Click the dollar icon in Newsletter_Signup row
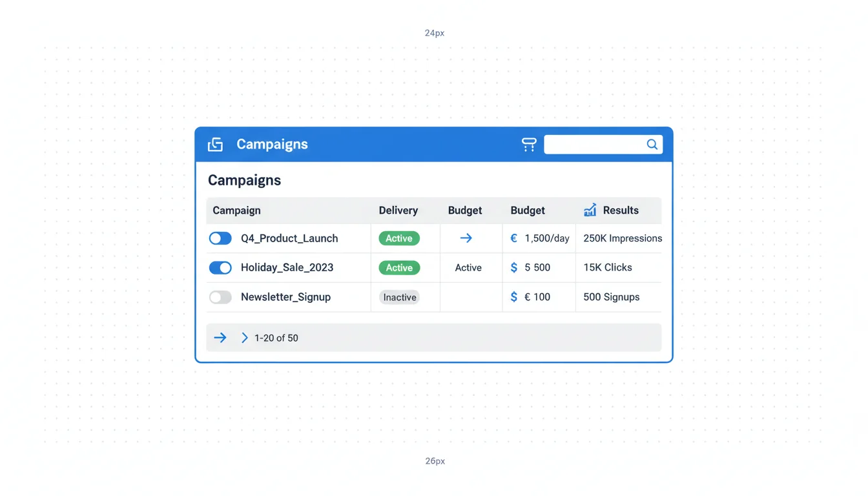This screenshot has width=868, height=496. [x=514, y=297]
